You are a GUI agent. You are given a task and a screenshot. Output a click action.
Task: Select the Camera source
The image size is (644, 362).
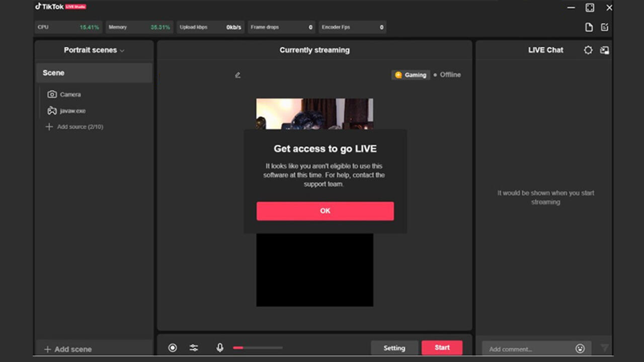tap(70, 95)
